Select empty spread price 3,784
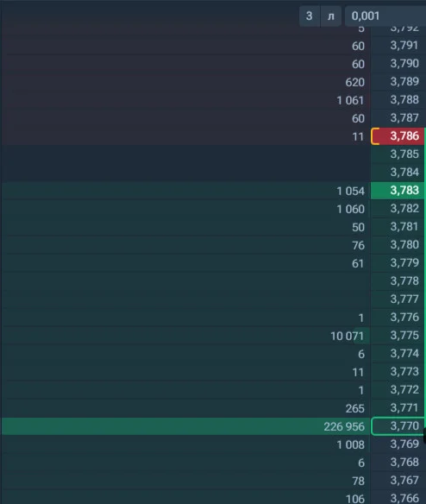 tap(404, 172)
